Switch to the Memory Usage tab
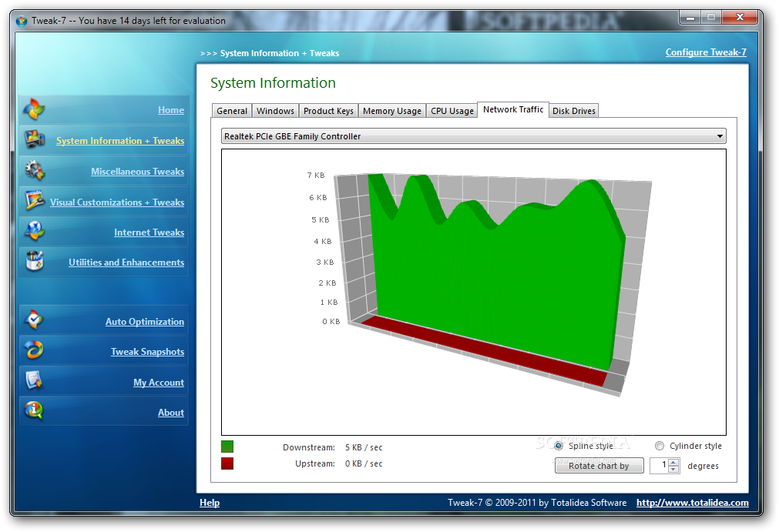The height and width of the screenshot is (532, 779). (392, 111)
